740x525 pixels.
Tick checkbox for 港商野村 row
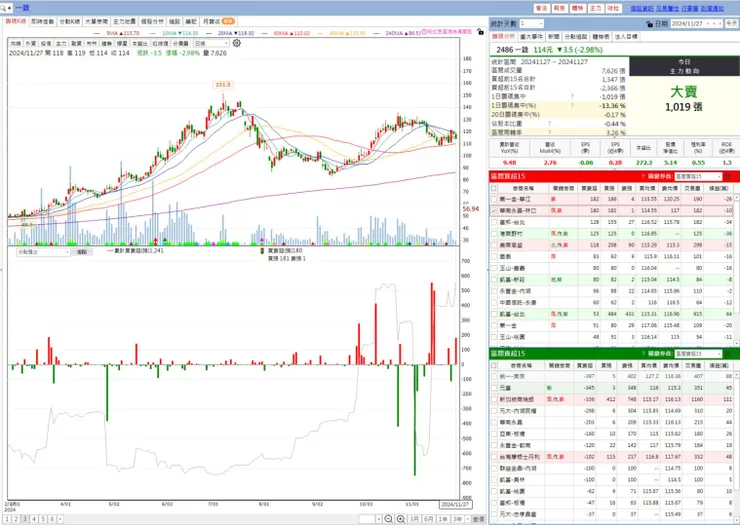[x=494, y=234]
